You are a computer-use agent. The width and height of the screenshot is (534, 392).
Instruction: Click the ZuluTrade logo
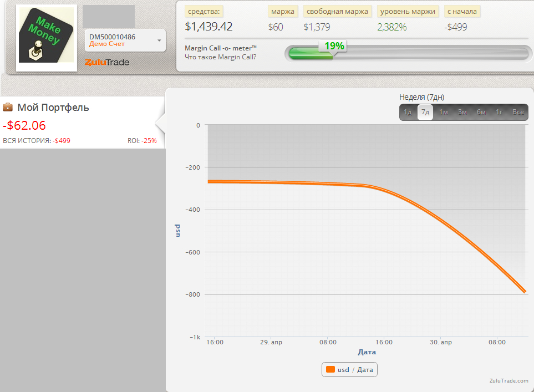[107, 62]
